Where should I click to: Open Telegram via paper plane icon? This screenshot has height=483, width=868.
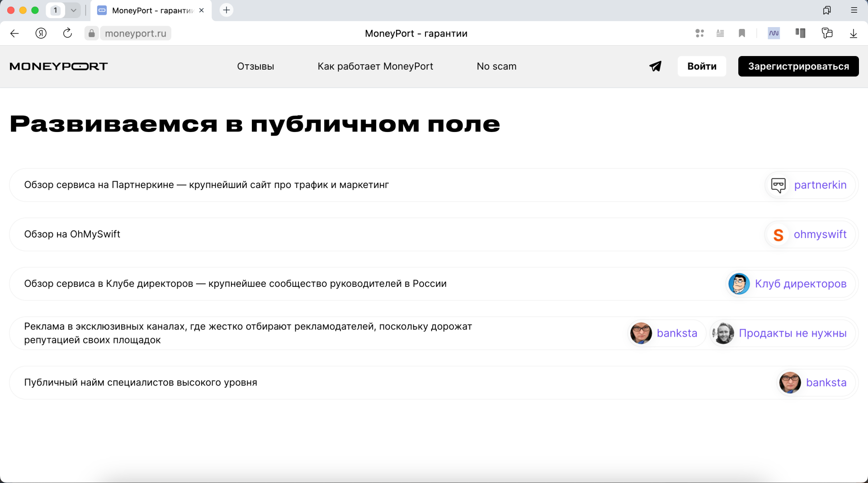tap(656, 66)
